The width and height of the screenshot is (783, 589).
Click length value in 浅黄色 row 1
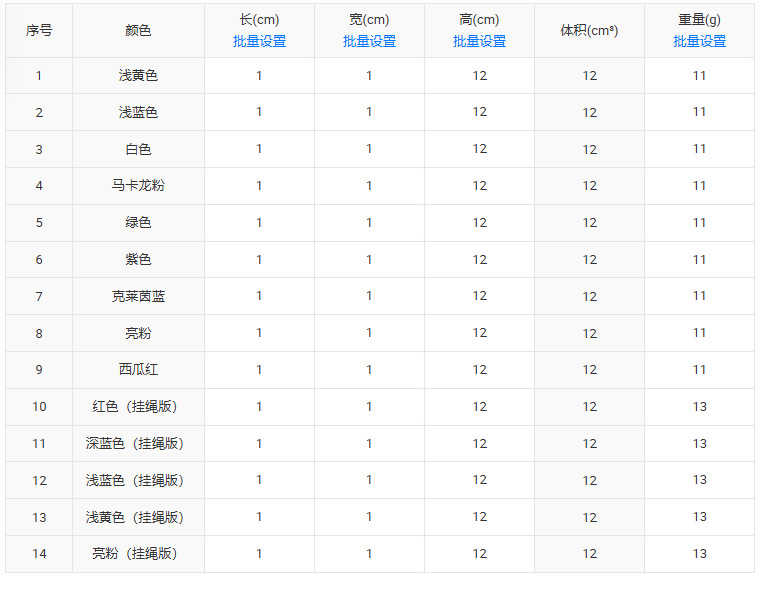[x=259, y=75]
